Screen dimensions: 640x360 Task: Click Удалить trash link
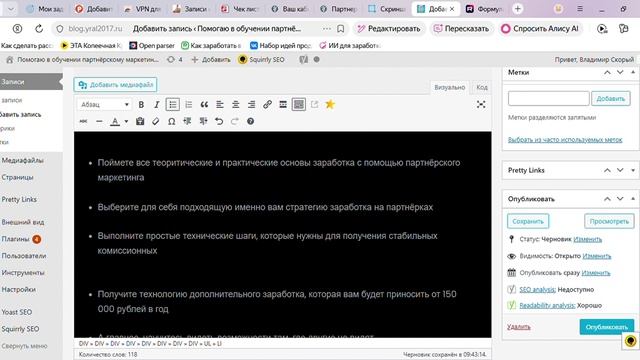coord(518,327)
